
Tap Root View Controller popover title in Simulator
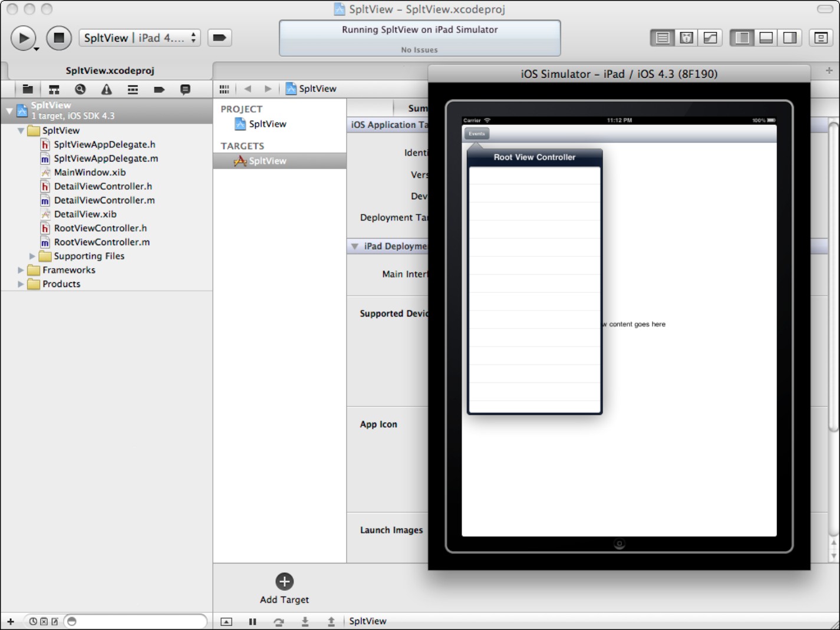tap(535, 157)
